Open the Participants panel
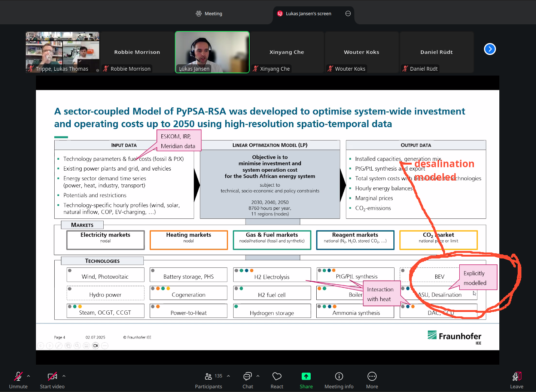This screenshot has height=392, width=536. pos(208,380)
